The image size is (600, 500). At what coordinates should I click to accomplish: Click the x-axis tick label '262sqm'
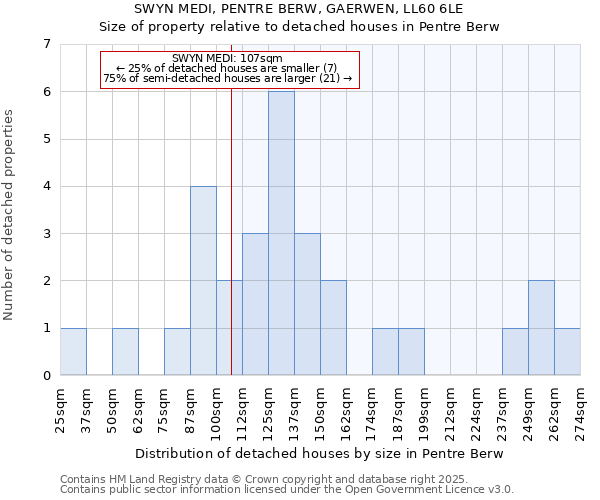(554, 414)
